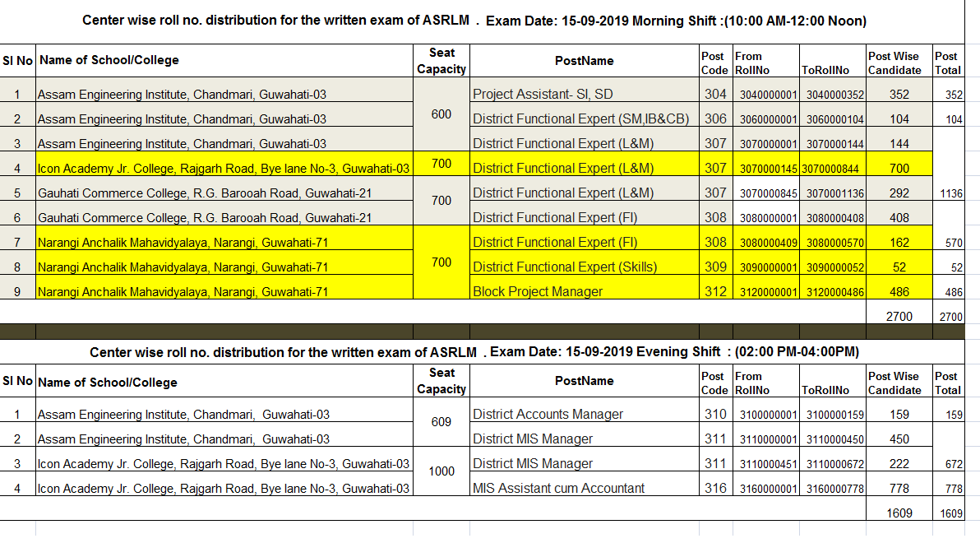Select the To RollNo 3040000352 cell
Viewport: 980px width, 543px height.
click(833, 90)
